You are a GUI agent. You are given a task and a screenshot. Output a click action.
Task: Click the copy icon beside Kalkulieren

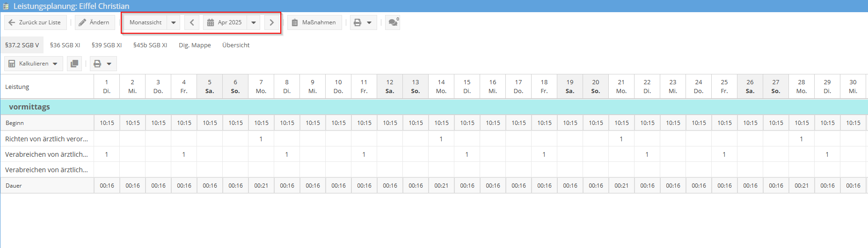click(x=74, y=64)
